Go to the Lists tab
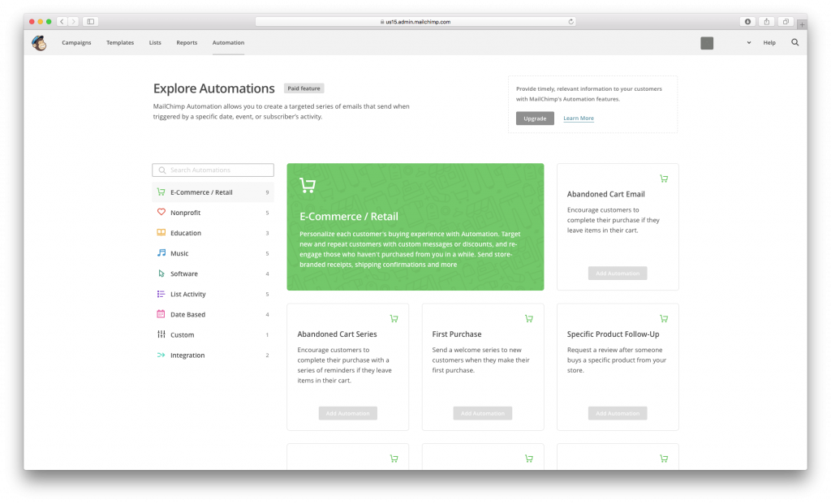 (155, 42)
